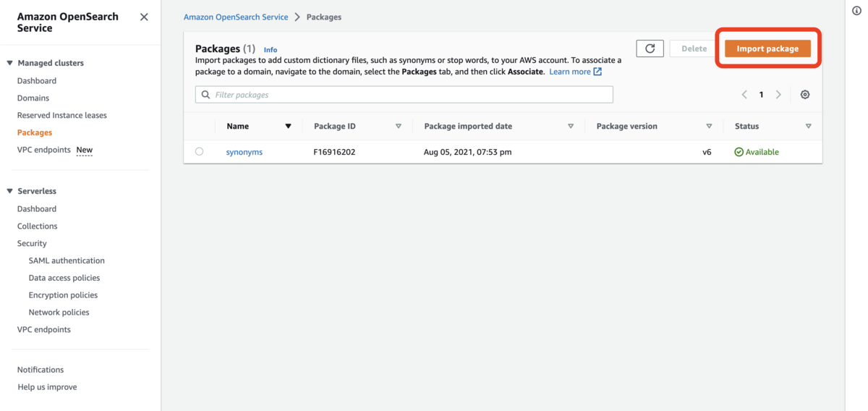Click the Package imported date header
Viewport: 868px width, 411px height.
[468, 126]
